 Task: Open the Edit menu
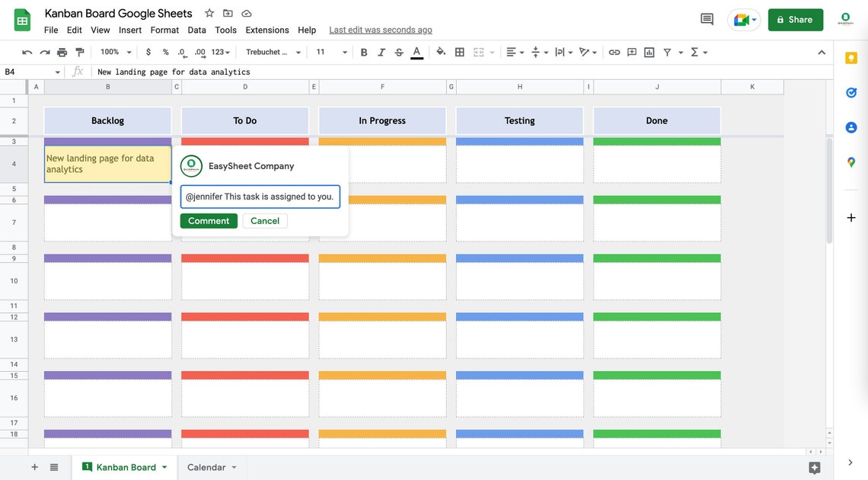[x=74, y=30]
